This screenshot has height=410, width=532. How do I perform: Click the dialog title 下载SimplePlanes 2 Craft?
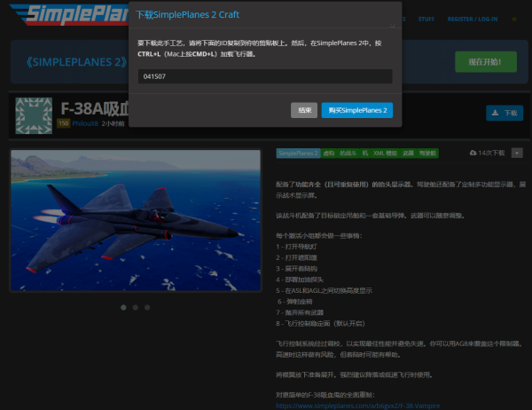187,14
